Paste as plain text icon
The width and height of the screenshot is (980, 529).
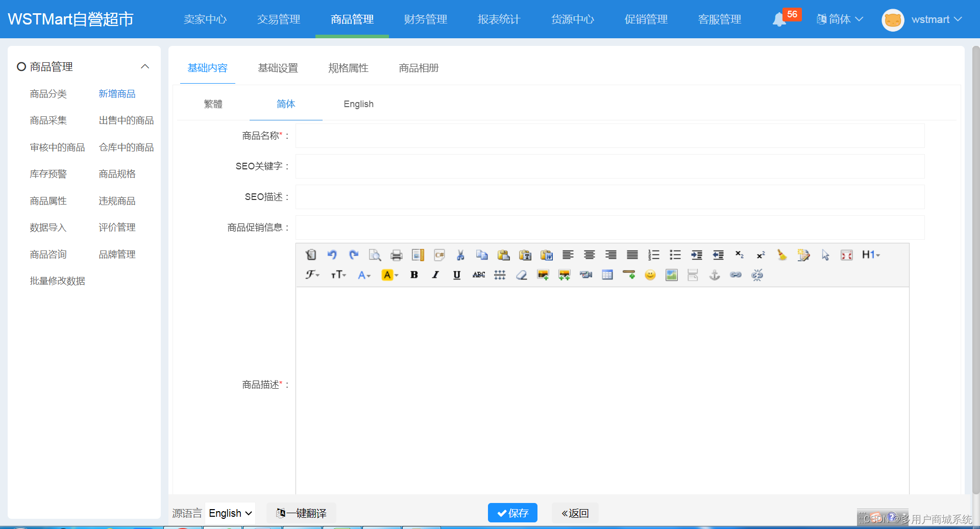[525, 255]
